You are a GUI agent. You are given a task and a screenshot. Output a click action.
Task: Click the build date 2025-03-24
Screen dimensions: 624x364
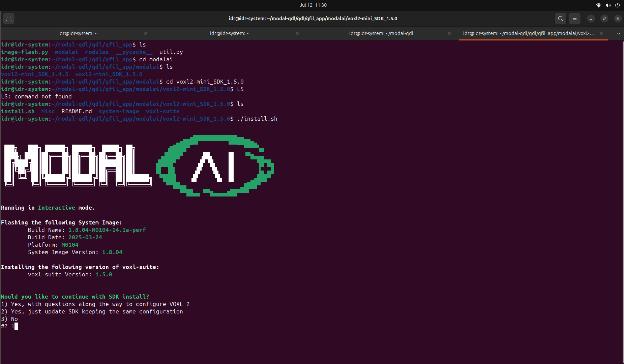point(85,237)
